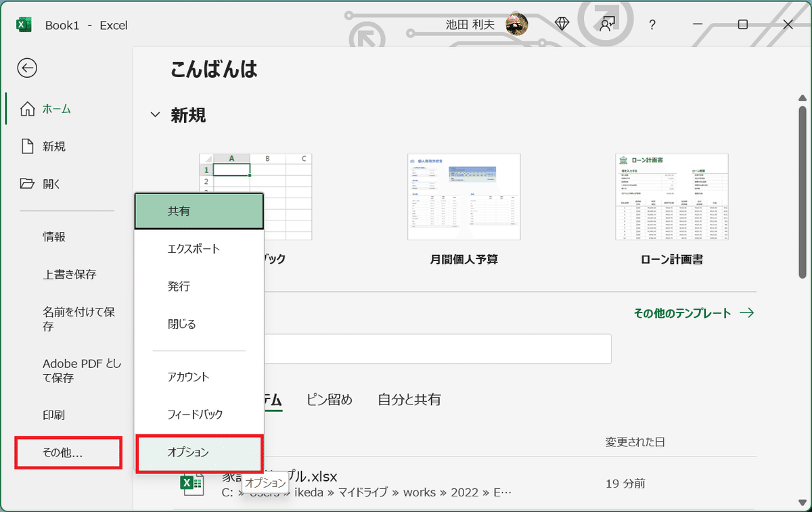Viewport: 812px width, 512px height.
Task: Click the Excel file icon of recent workbook
Action: (191, 483)
